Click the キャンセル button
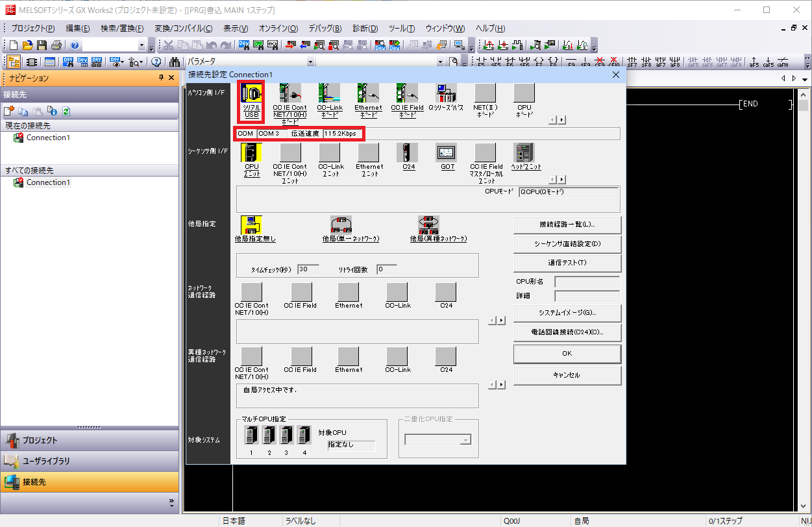This screenshot has height=527, width=812. [x=567, y=375]
